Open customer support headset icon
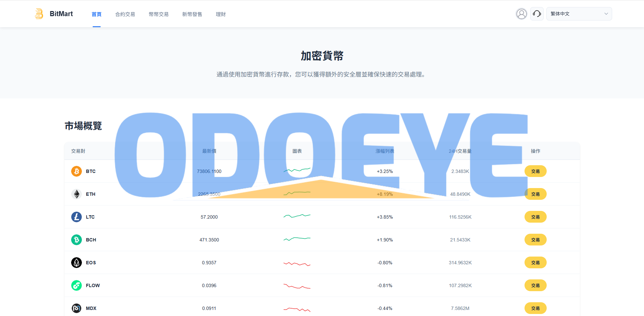 coord(537,14)
